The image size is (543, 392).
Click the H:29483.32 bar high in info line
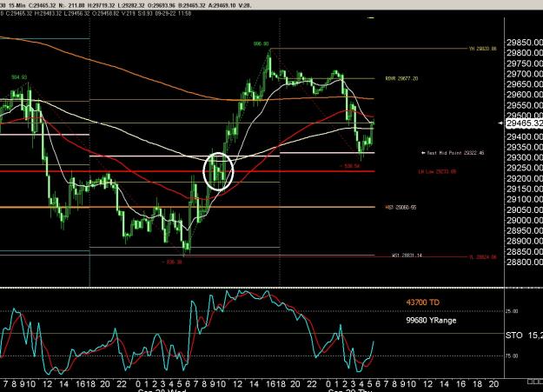pyautogui.click(x=47, y=14)
